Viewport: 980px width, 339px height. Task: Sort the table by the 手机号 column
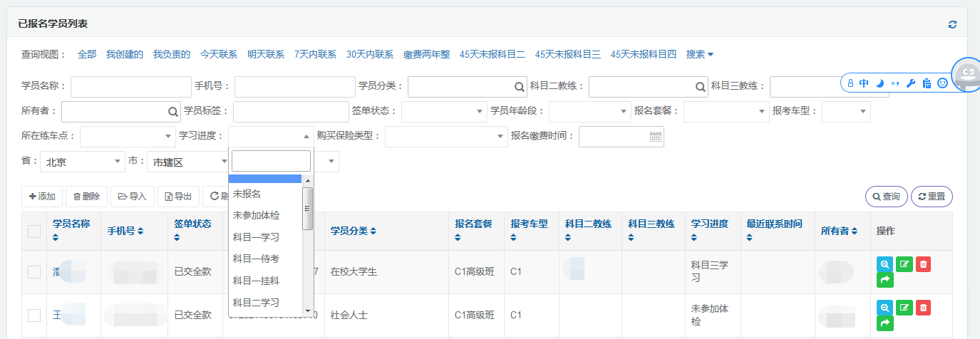point(125,231)
